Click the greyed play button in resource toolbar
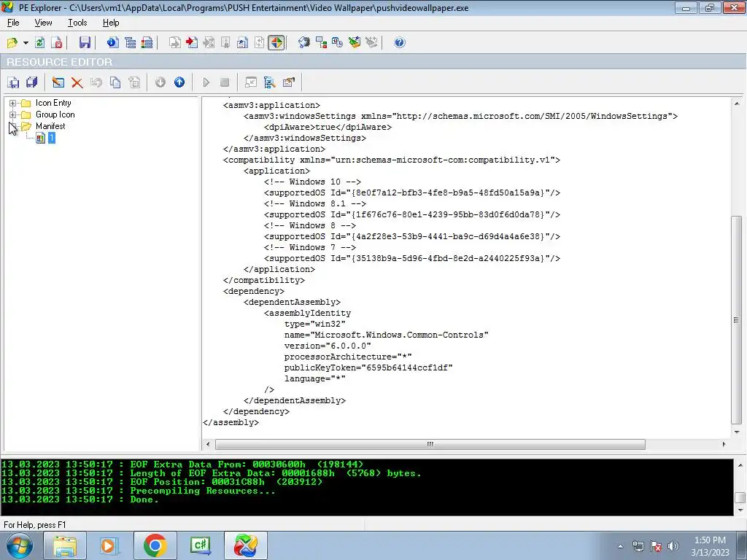Screen dimensions: 747x560 (206, 82)
